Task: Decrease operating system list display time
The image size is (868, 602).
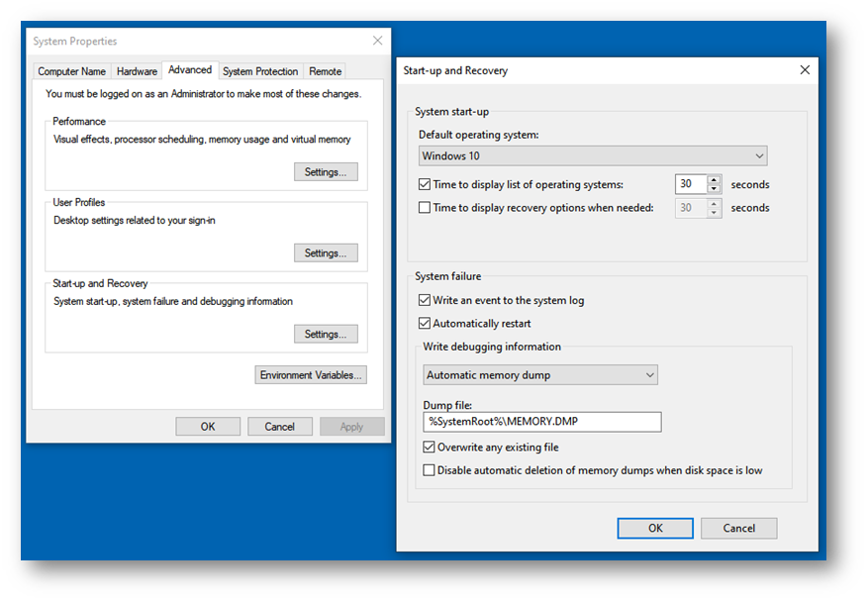Action: pos(715,189)
